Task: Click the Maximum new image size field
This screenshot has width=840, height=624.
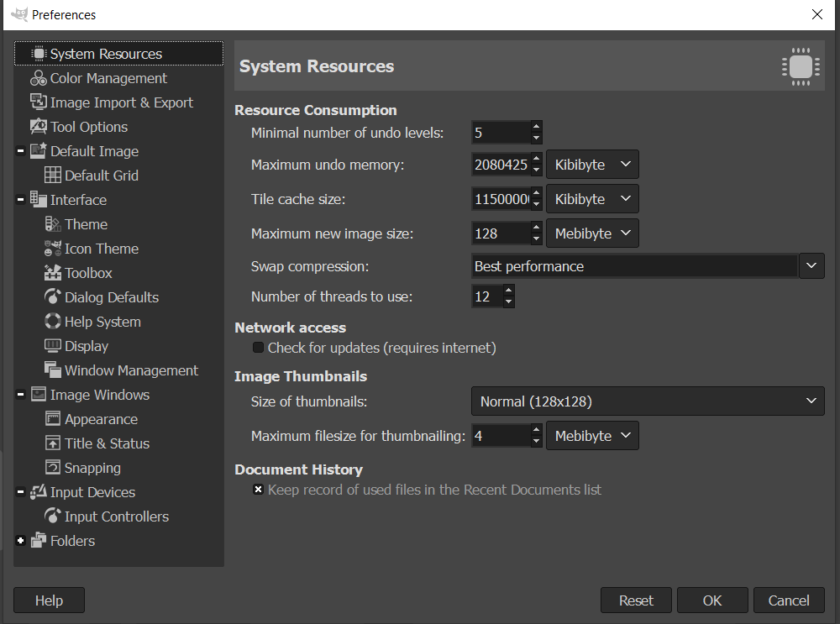Action: tap(501, 233)
